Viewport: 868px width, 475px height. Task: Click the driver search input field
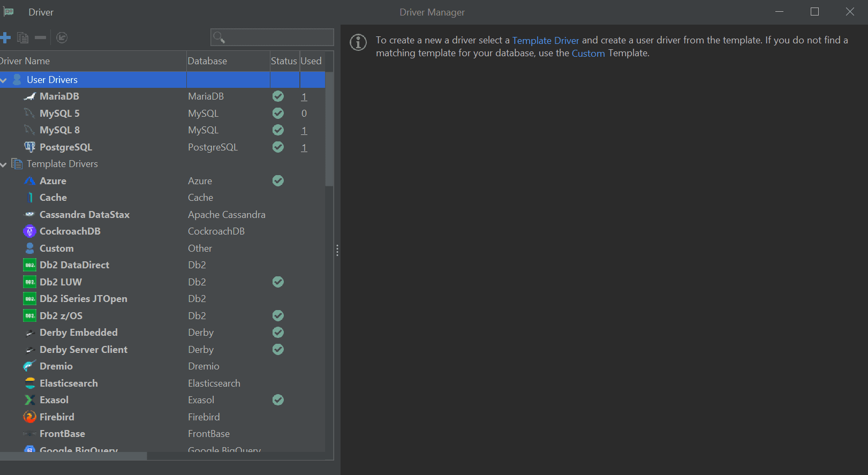click(278, 37)
